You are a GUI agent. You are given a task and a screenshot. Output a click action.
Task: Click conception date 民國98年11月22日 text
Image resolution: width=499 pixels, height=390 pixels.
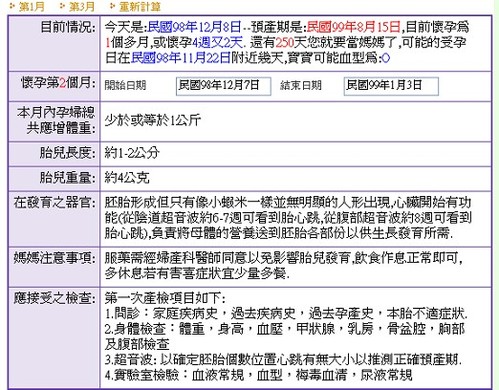coord(181,58)
